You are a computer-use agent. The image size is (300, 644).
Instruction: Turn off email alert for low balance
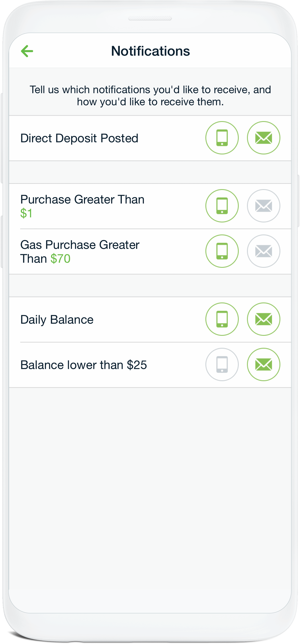point(264,364)
